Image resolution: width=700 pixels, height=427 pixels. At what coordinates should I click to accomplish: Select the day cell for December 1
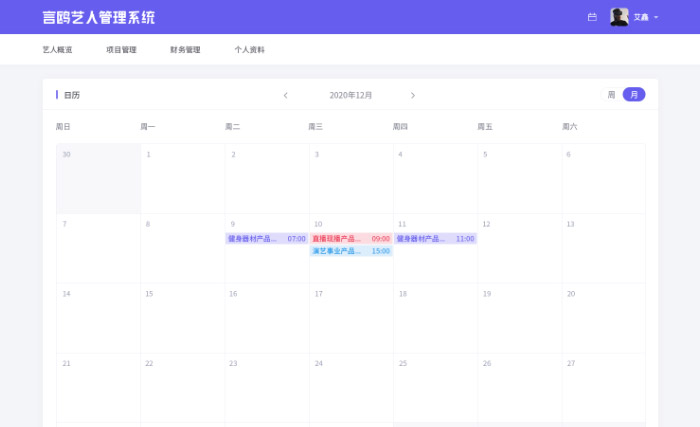183,179
